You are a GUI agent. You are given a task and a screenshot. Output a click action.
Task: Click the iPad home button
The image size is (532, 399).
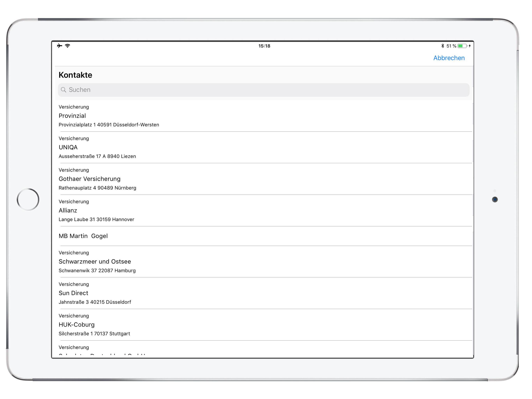coord(28,199)
